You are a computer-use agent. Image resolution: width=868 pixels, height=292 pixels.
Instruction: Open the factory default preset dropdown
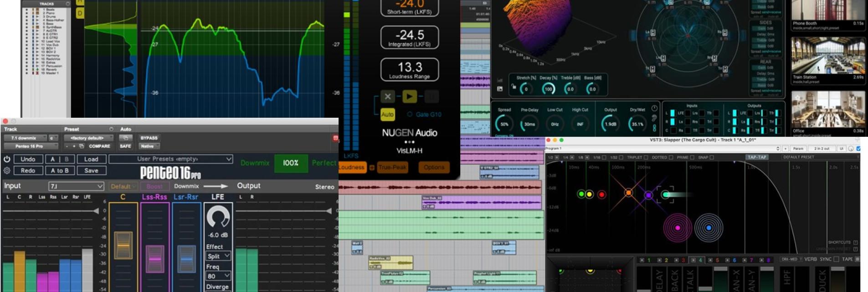pos(90,138)
